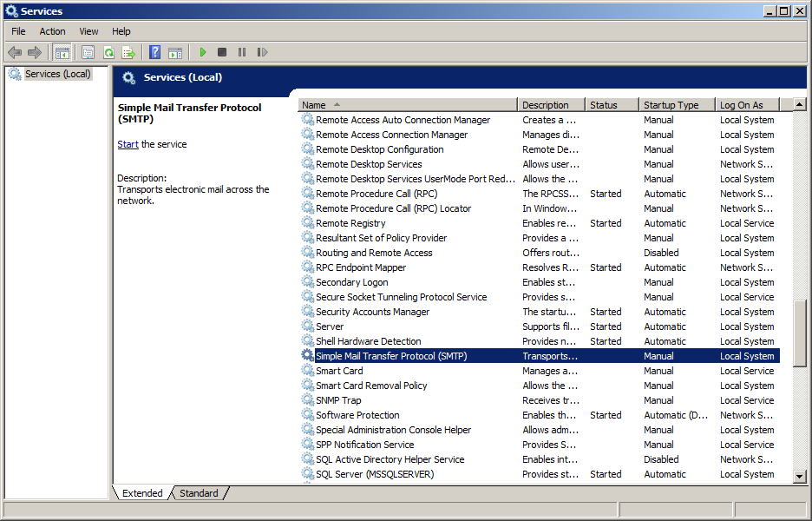
Task: Select the SQL Server (MSSQLSERVER) service row
Action: click(x=375, y=474)
